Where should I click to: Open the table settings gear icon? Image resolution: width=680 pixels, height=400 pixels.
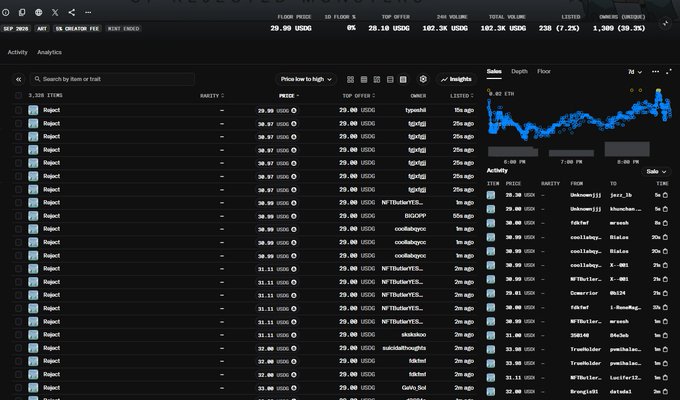point(423,79)
